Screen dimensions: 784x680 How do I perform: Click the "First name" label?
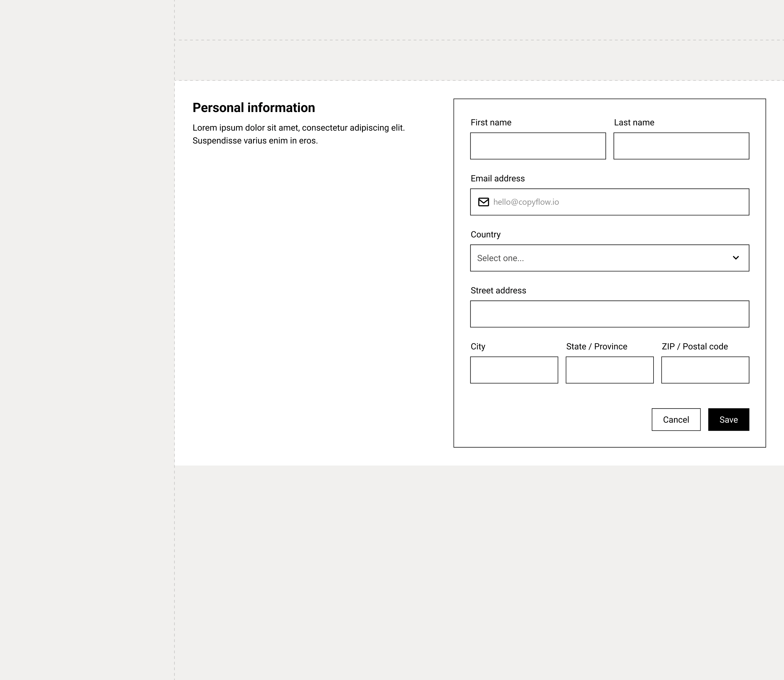click(491, 123)
